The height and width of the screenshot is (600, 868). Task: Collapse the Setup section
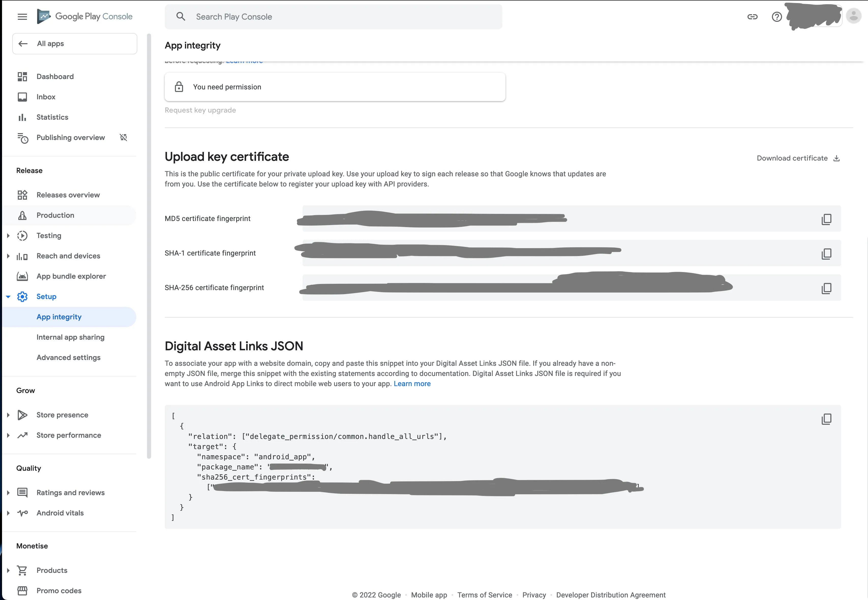pos(8,297)
